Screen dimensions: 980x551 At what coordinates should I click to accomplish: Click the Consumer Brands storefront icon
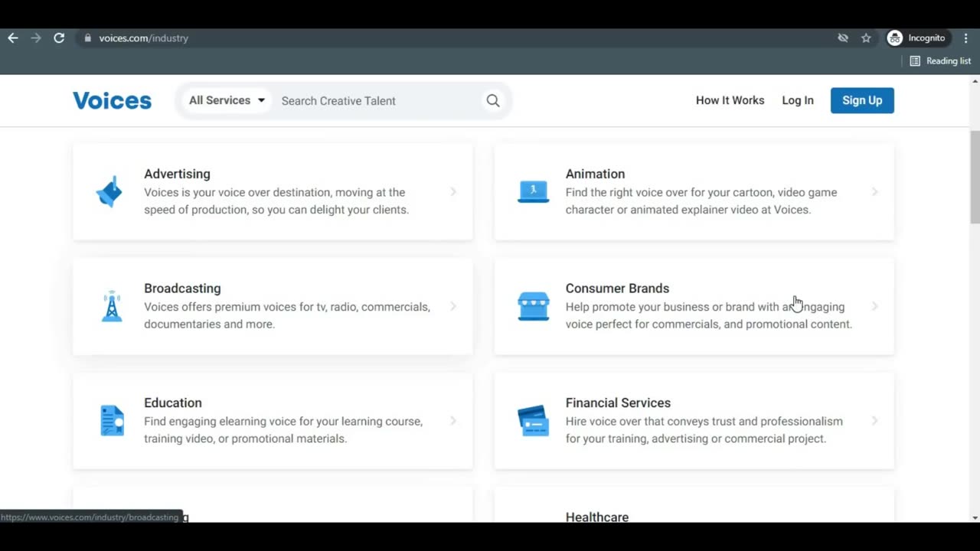point(534,306)
